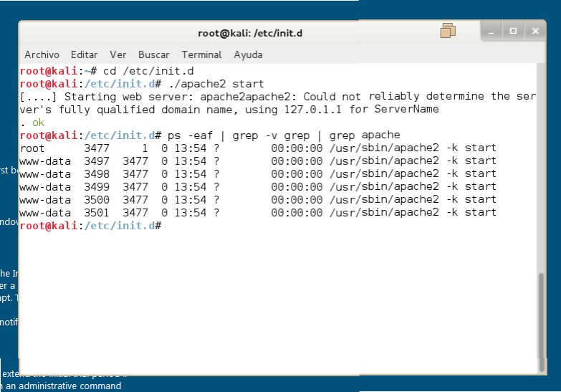The height and width of the screenshot is (392, 561).
Task: Open the Ver menu
Action: (118, 54)
